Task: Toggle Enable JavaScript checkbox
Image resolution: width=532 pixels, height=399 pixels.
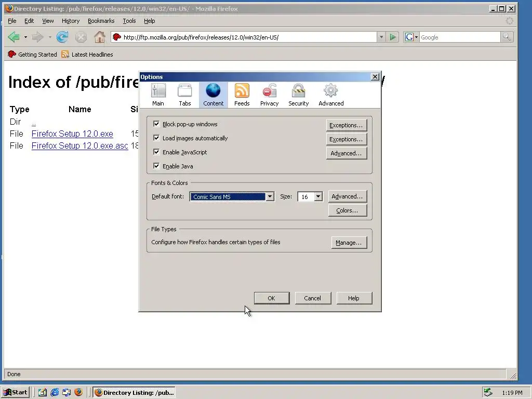Action: pyautogui.click(x=156, y=152)
